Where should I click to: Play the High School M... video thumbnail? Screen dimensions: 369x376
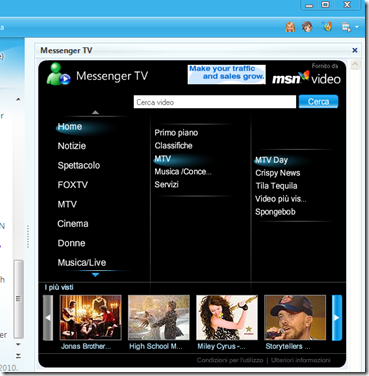[x=159, y=318]
